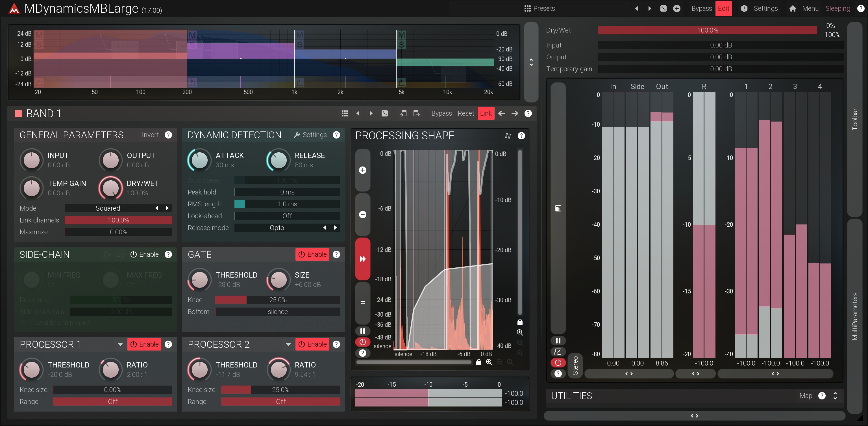Open band presets grid icon in Band 1 header
The image size is (868, 426).
click(344, 113)
